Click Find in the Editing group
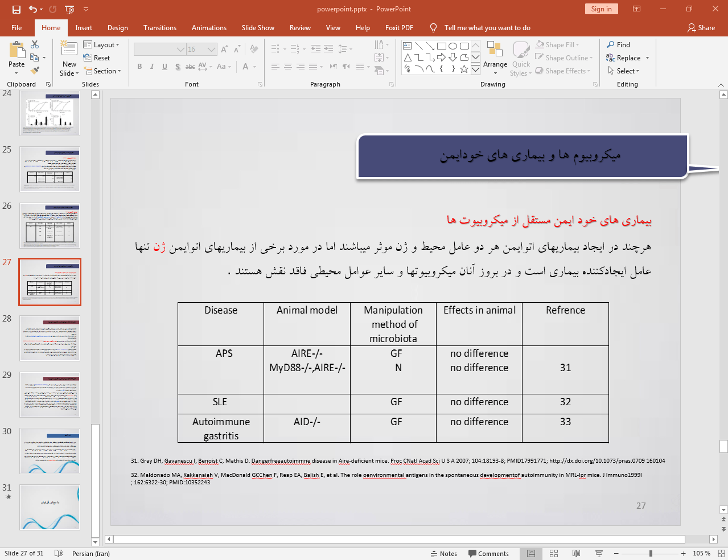 pyautogui.click(x=619, y=45)
